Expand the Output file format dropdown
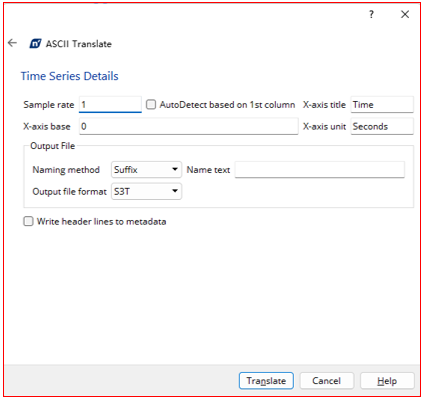 [x=146, y=191]
